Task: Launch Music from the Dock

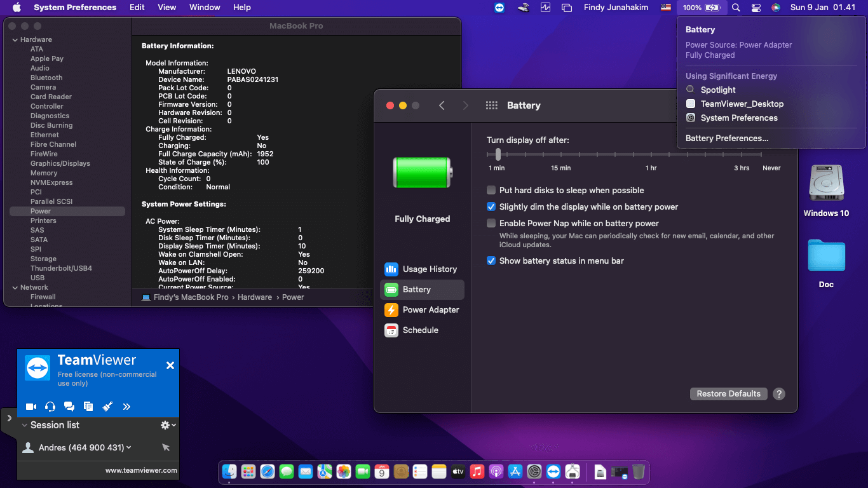Action: [477, 471]
